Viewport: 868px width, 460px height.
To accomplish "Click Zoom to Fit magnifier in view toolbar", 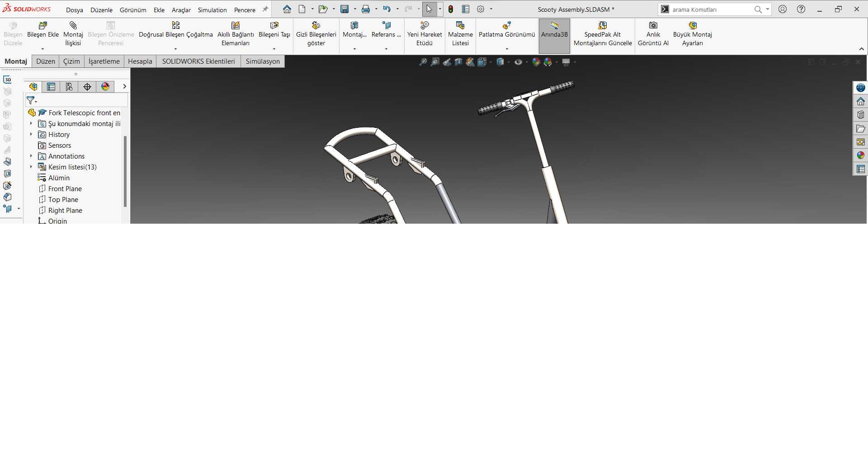I will 423,62.
